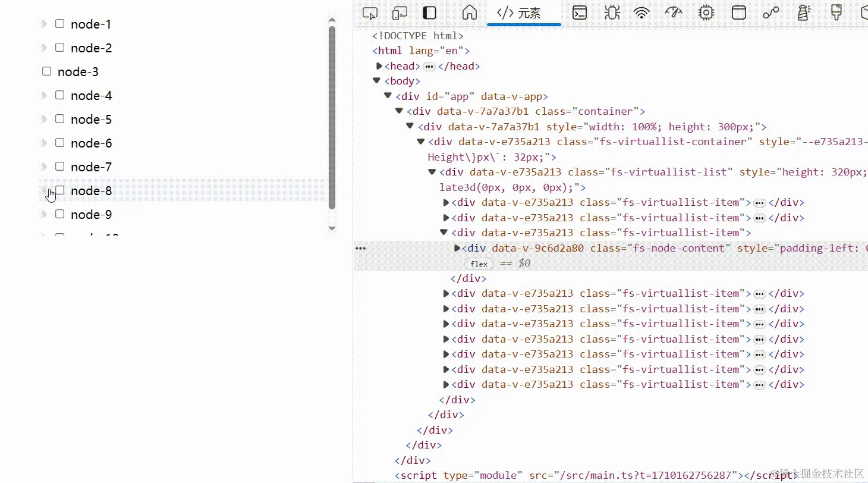The width and height of the screenshot is (868, 483).
Task: Click the flex badge on fs-node-content
Action: (479, 264)
